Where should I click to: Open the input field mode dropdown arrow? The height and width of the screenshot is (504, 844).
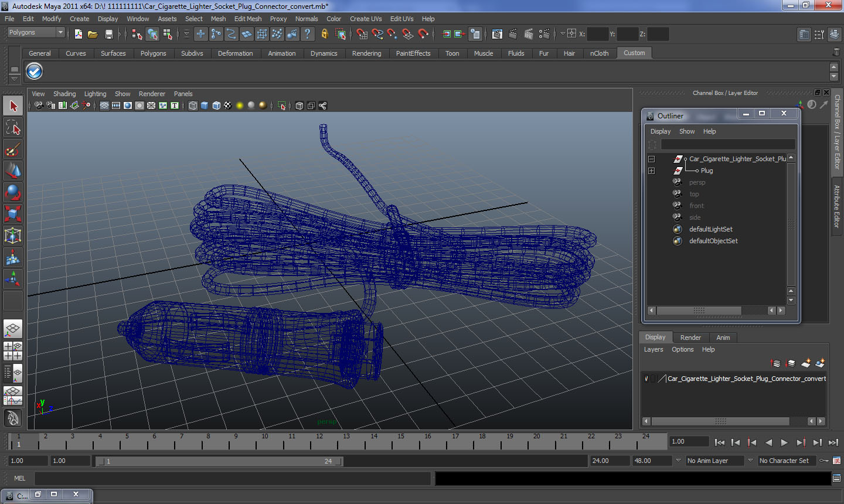tap(563, 33)
